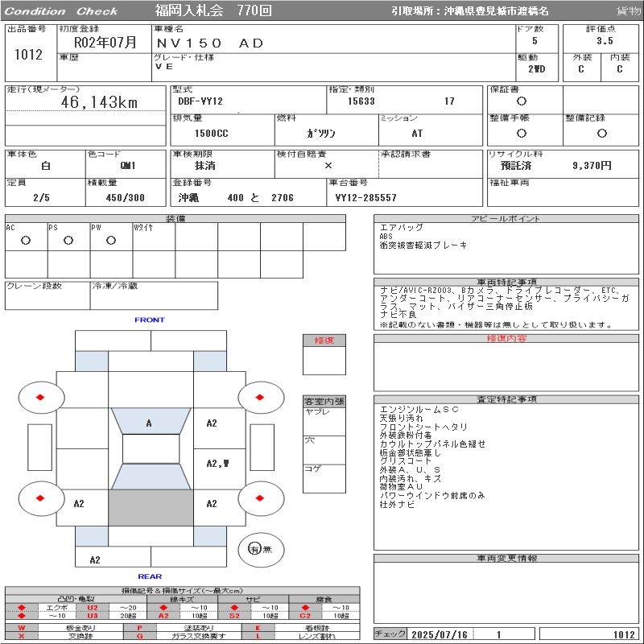
Task: Click the エンジンルームSC remark
Action: pos(419,410)
